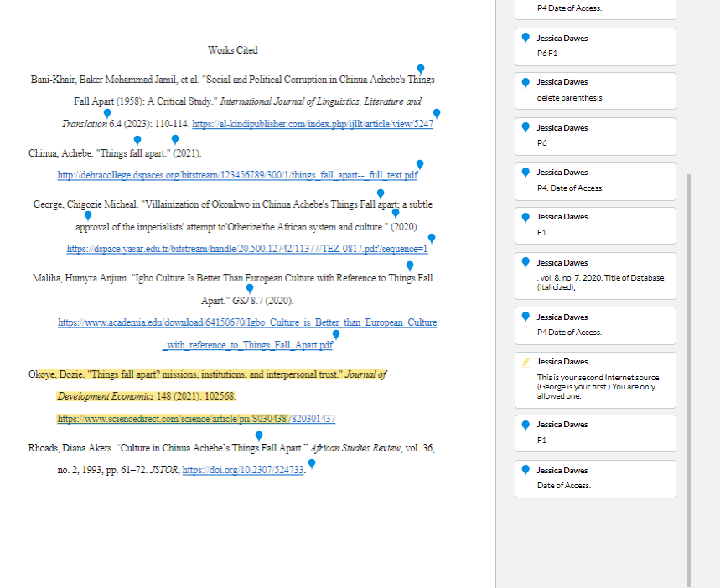Open the "P4. Date of Access." comment card

pos(595,182)
